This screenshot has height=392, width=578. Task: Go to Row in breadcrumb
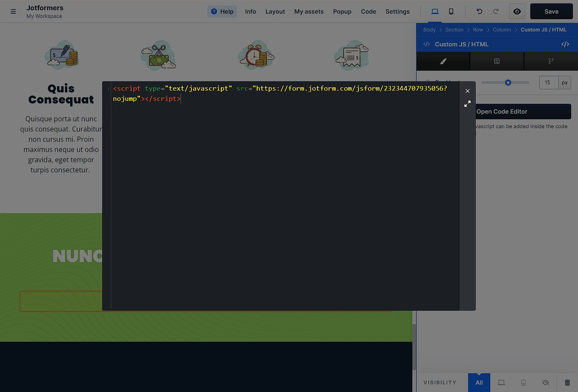[x=478, y=30]
